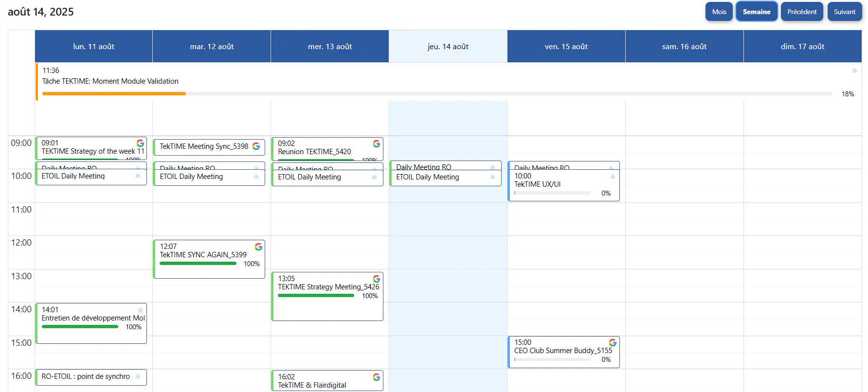Image resolution: width=868 pixels, height=392 pixels.
Task: Open Tâche TEKTIME: Moment Module Validation
Action: (449, 82)
